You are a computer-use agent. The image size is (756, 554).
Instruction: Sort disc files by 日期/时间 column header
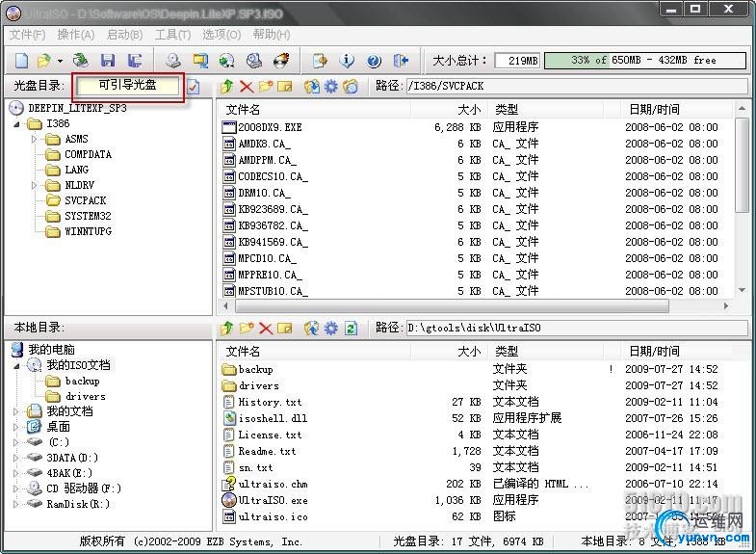[676, 110]
